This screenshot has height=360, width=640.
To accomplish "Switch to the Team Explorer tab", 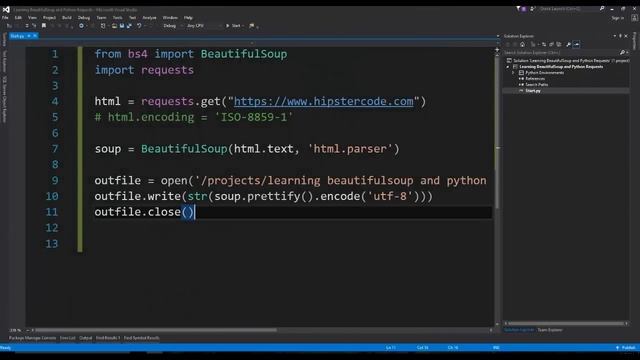I will click(x=549, y=330).
